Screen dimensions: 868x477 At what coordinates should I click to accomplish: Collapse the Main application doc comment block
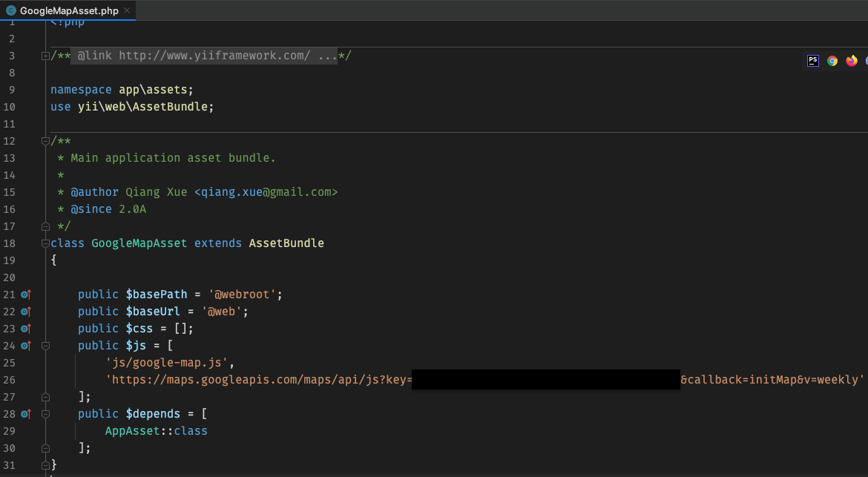coord(45,141)
